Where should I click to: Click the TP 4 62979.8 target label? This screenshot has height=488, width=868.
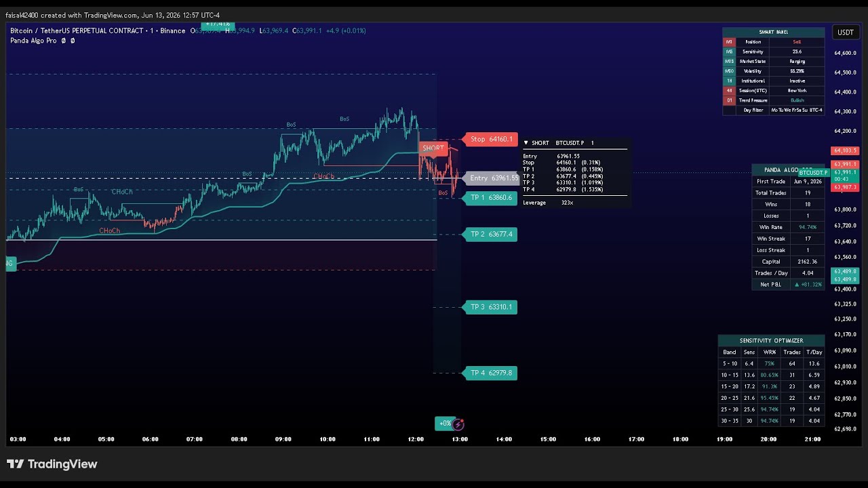[x=490, y=373]
